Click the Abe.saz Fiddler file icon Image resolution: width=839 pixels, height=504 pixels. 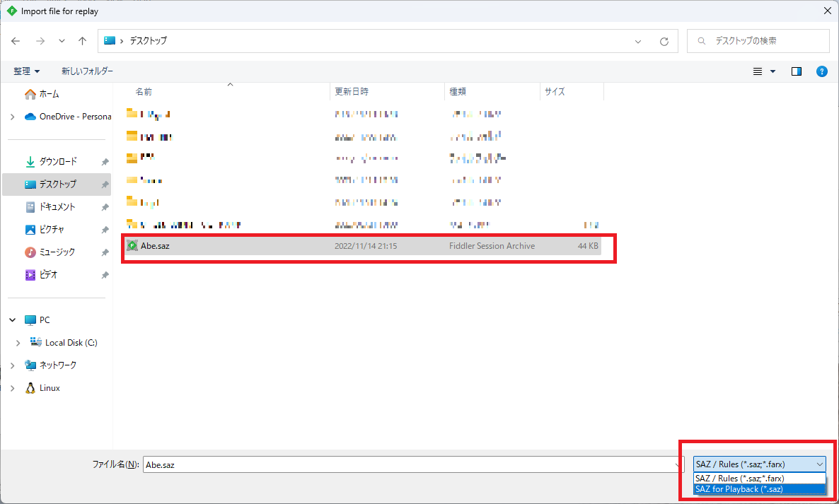pos(132,246)
